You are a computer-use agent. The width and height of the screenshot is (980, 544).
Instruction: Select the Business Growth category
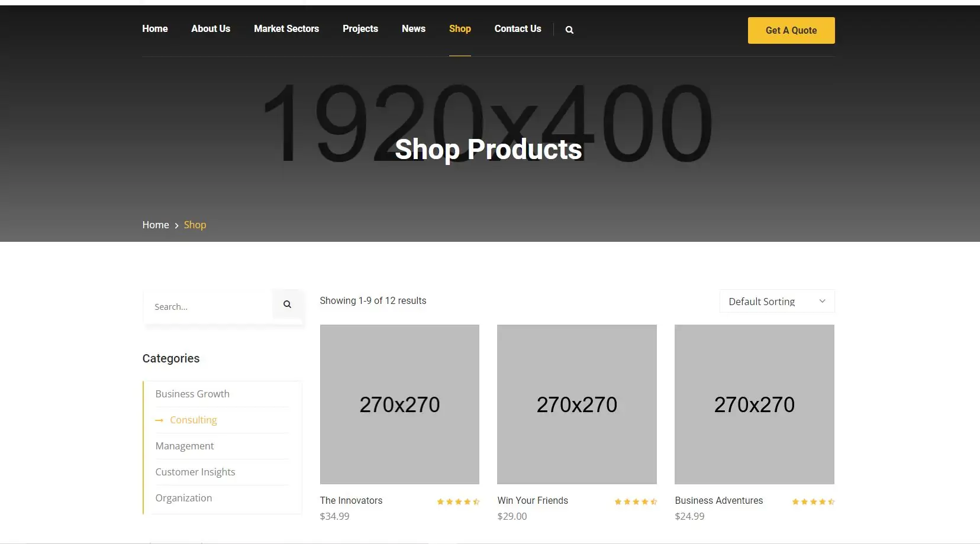192,394
